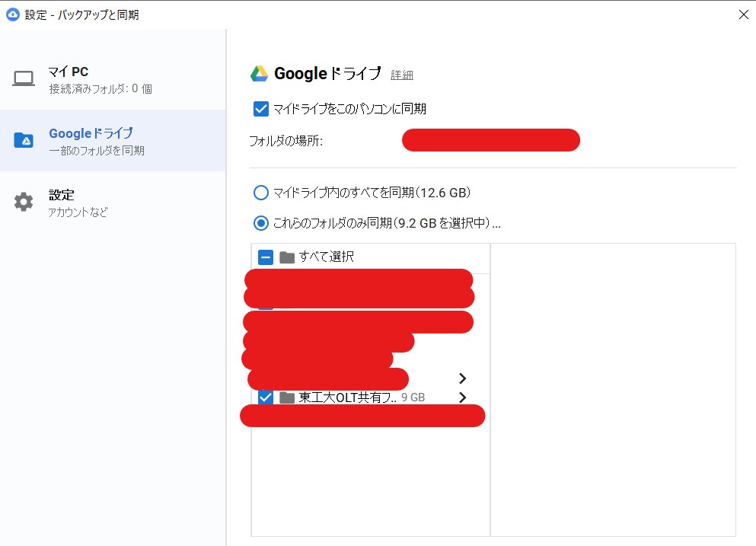Click the laptop icon for マイ PC
This screenshot has height=546, width=756.
click(x=23, y=78)
